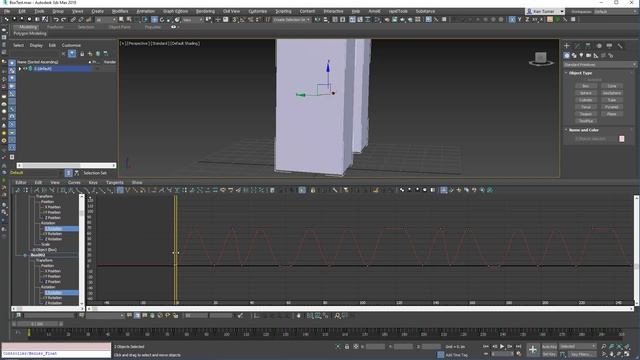Open the Hierarchy tab in command panel
The width and height of the screenshot is (640, 360).
pos(588,46)
